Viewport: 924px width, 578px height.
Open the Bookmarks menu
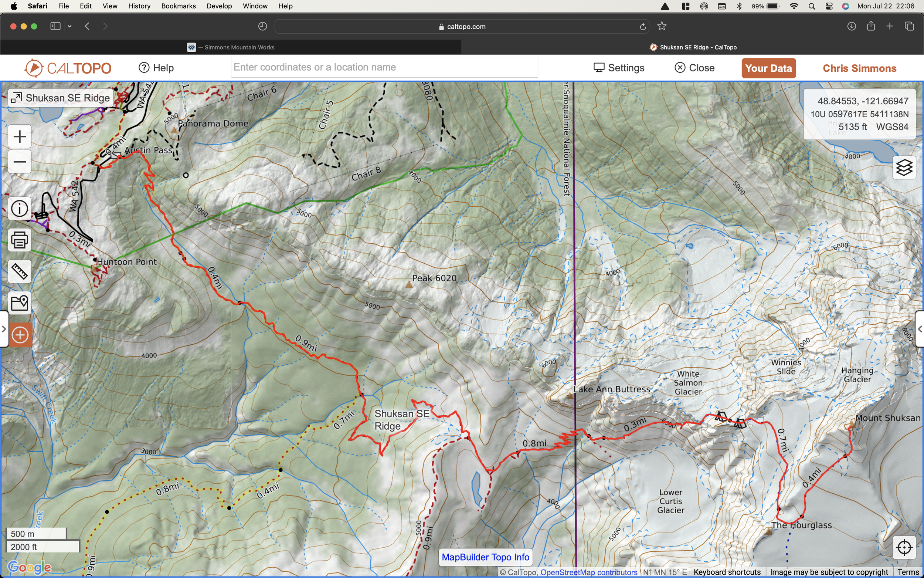[179, 6]
